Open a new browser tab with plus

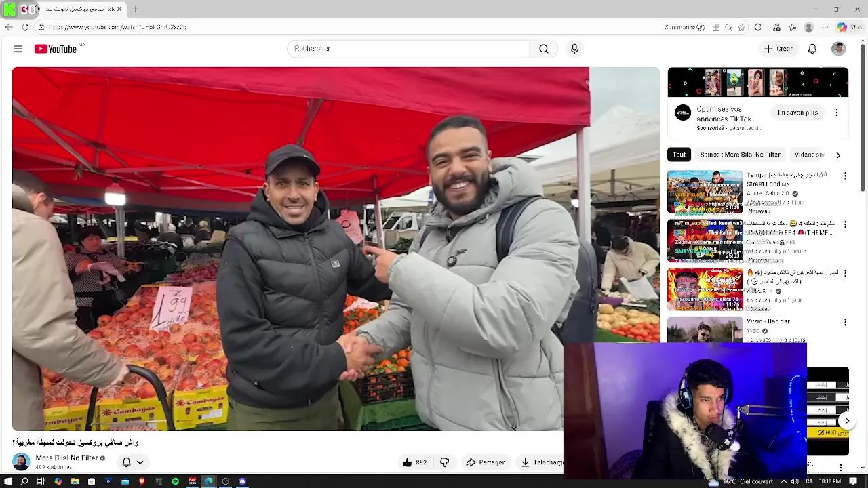click(136, 9)
